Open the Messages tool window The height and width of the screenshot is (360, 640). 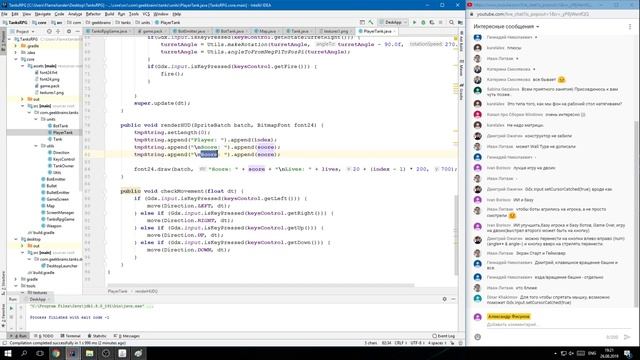[x=127, y=336]
